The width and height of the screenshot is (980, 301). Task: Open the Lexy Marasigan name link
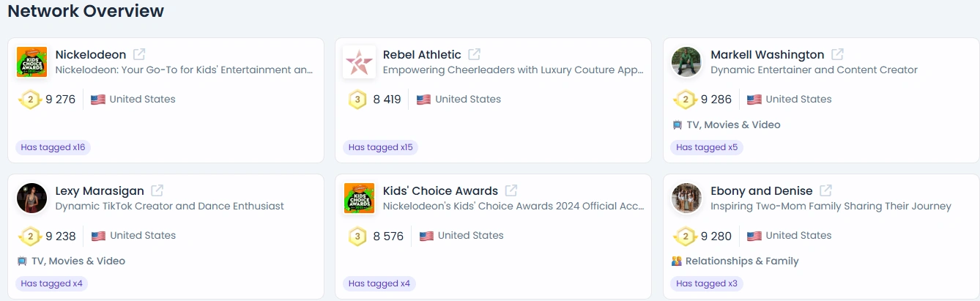[x=100, y=190]
